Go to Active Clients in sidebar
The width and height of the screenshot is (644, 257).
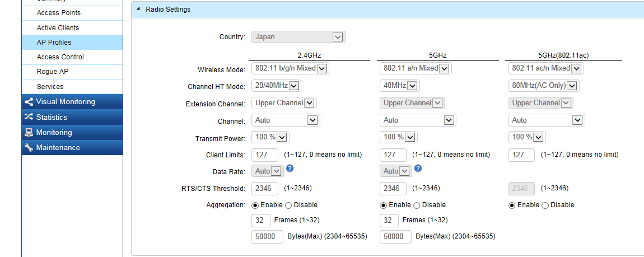point(58,27)
